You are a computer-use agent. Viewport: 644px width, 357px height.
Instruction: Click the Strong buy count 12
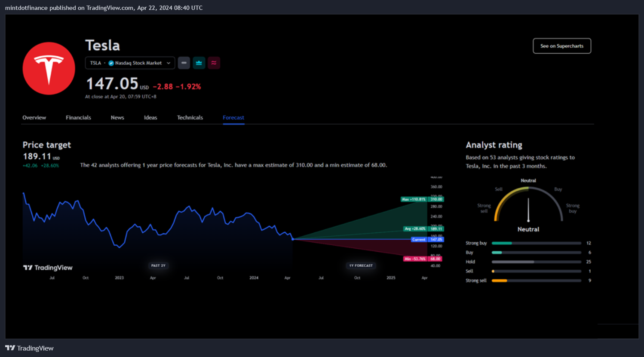coord(589,243)
